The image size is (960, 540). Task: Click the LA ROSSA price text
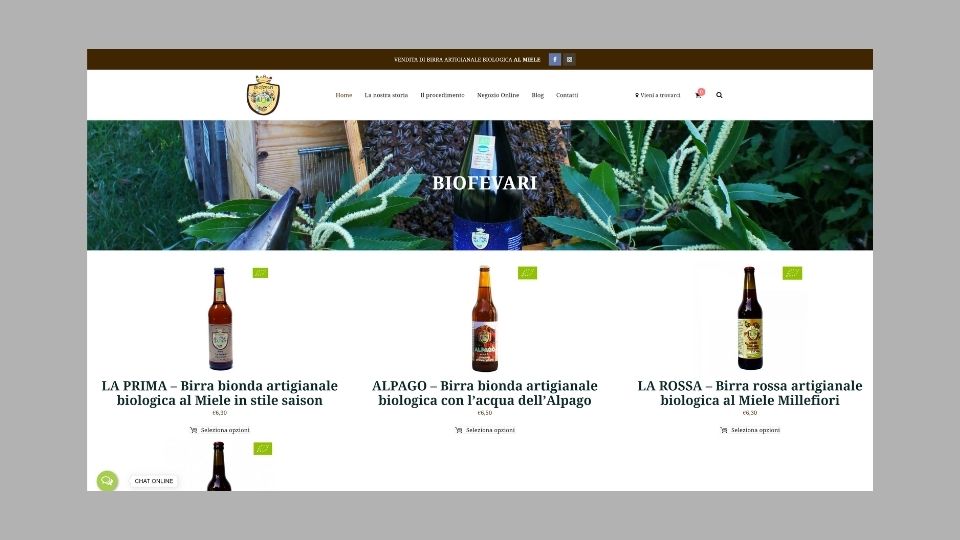[750, 413]
